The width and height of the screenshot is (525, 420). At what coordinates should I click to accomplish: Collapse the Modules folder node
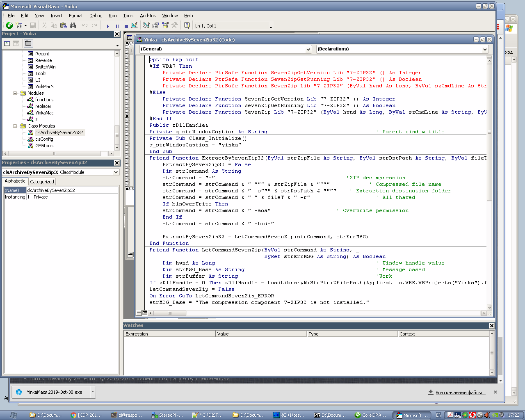tap(15, 93)
